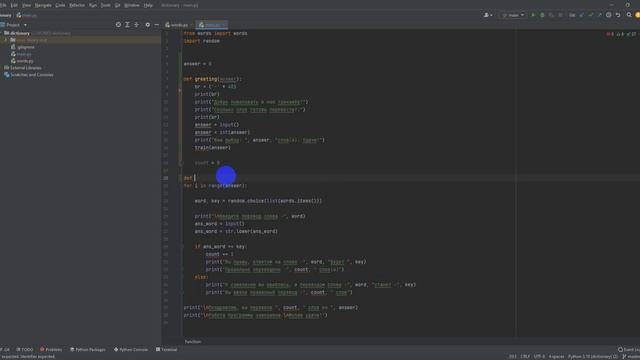This screenshot has height=360, width=640.
Task: Open the Problems tool window
Action: click(51, 349)
